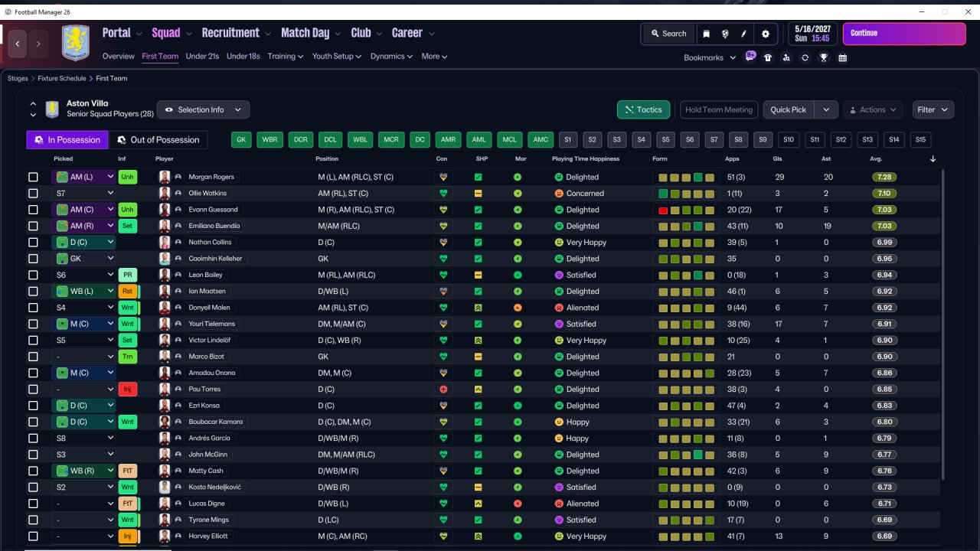
Task: Switch to the Out of Possession tab
Action: click(x=158, y=140)
